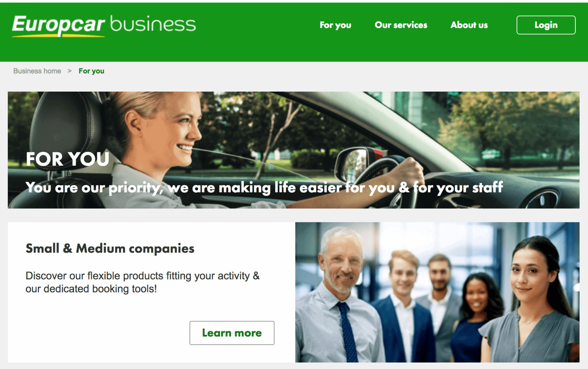Click the Learn more button
This screenshot has height=369, width=588.
(232, 333)
